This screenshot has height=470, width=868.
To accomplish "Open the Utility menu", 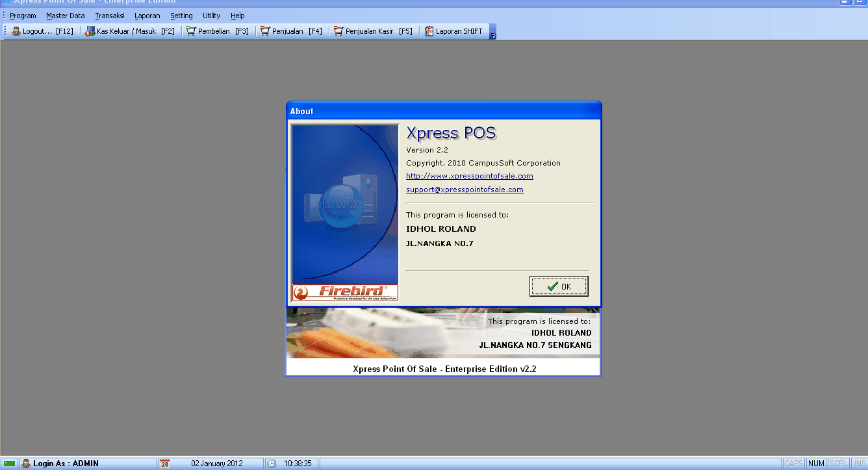I will pos(211,16).
